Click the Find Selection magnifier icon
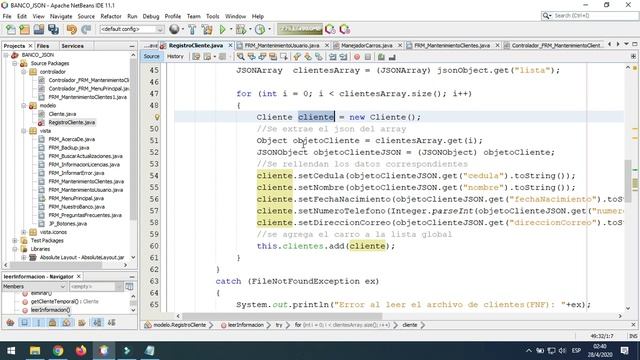This screenshot has width=640, height=360. click(240, 57)
